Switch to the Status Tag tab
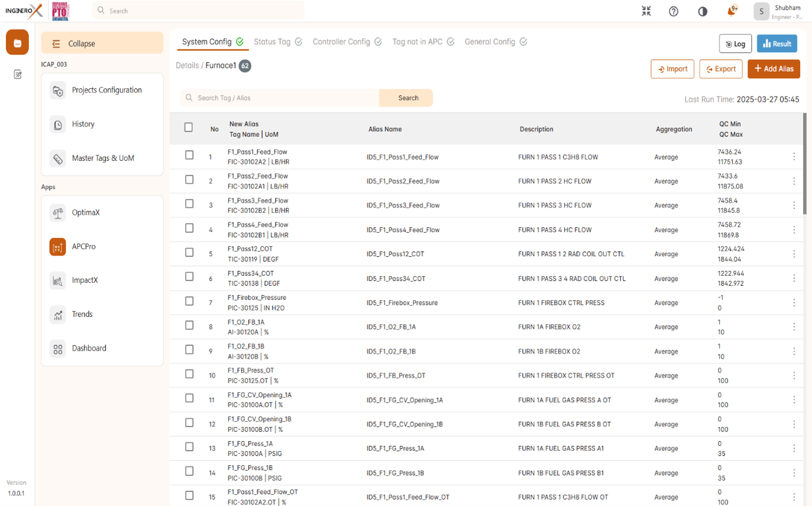Image resolution: width=812 pixels, height=506 pixels. [x=277, y=42]
